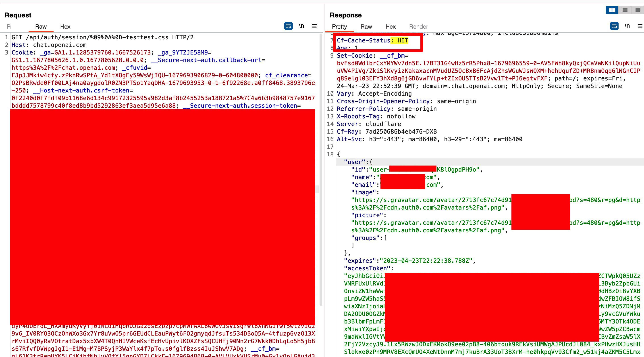
Task: Click the Alt-Svc header line
Action: 430,139
